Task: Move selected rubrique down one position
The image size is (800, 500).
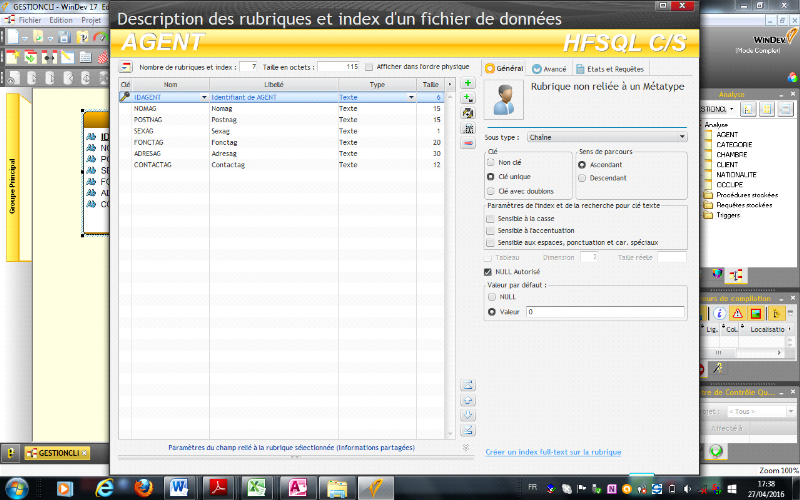Action: (468, 414)
